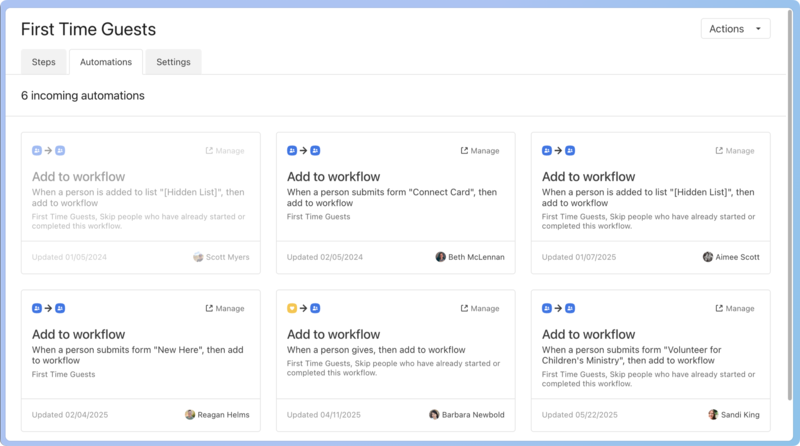Click source People icon on Connect Card card
Screen dimensions: 800x446
(292, 151)
